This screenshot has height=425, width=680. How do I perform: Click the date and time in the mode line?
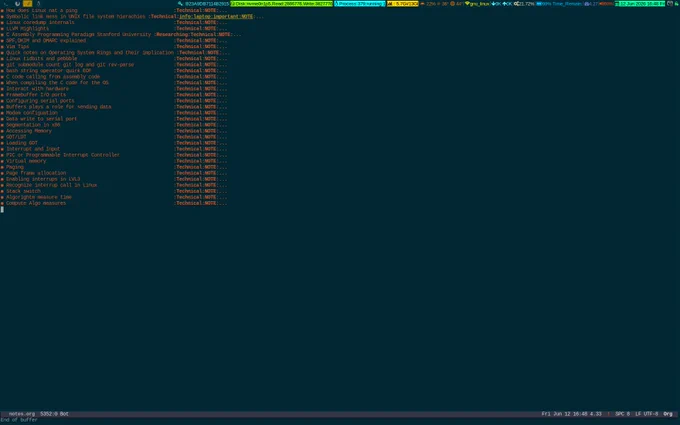tap(572, 414)
